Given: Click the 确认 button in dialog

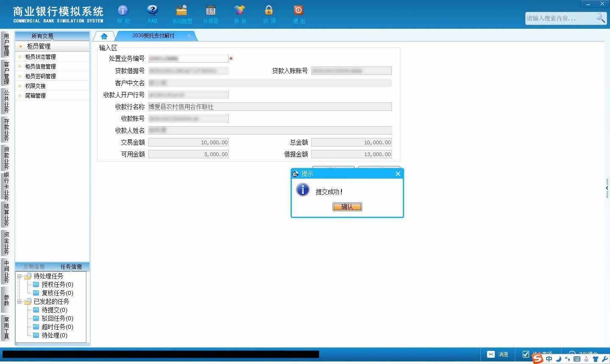Looking at the screenshot, I should tap(347, 207).
